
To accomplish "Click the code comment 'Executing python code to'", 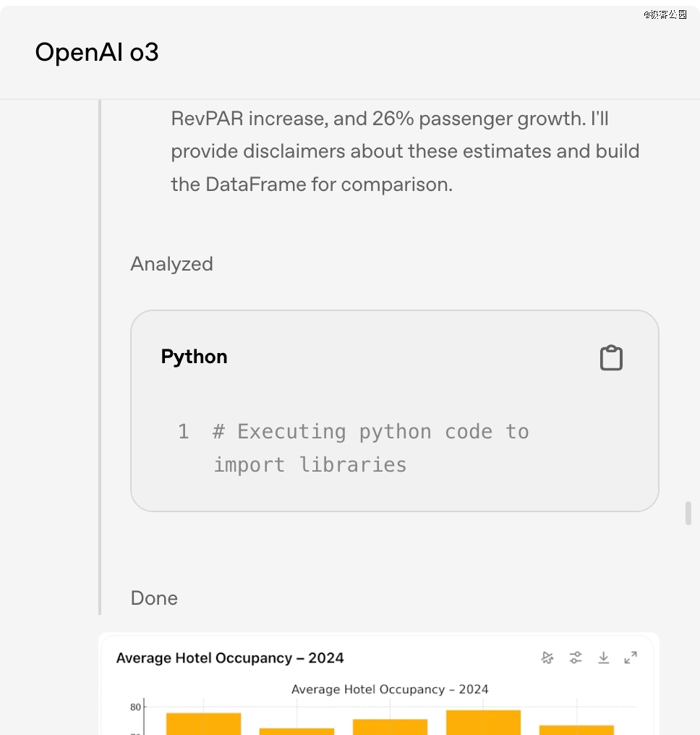I will coord(371,432).
